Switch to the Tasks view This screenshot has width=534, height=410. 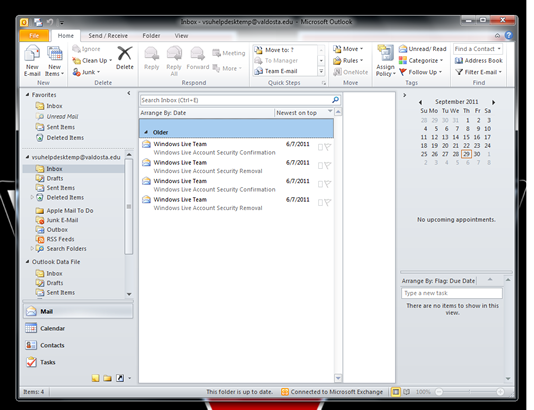point(78,362)
